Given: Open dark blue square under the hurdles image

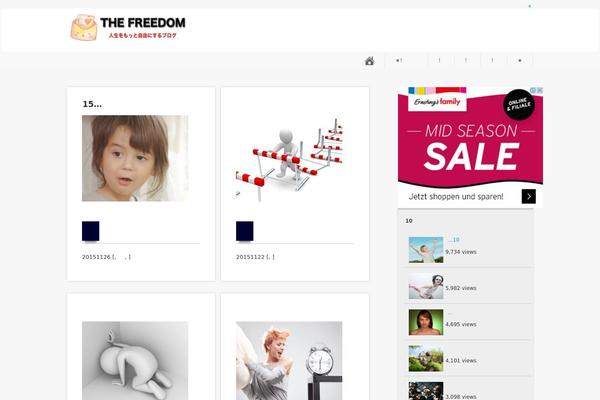Looking at the screenshot, I should [245, 231].
